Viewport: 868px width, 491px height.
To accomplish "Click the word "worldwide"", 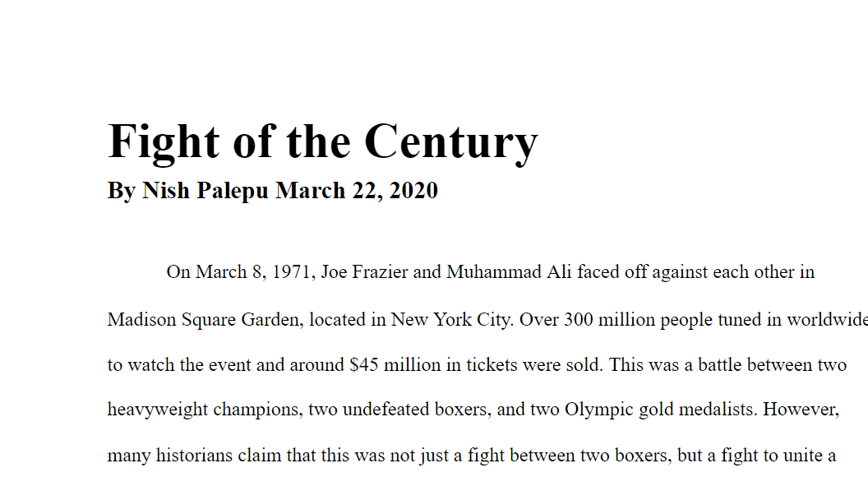I will [x=829, y=319].
